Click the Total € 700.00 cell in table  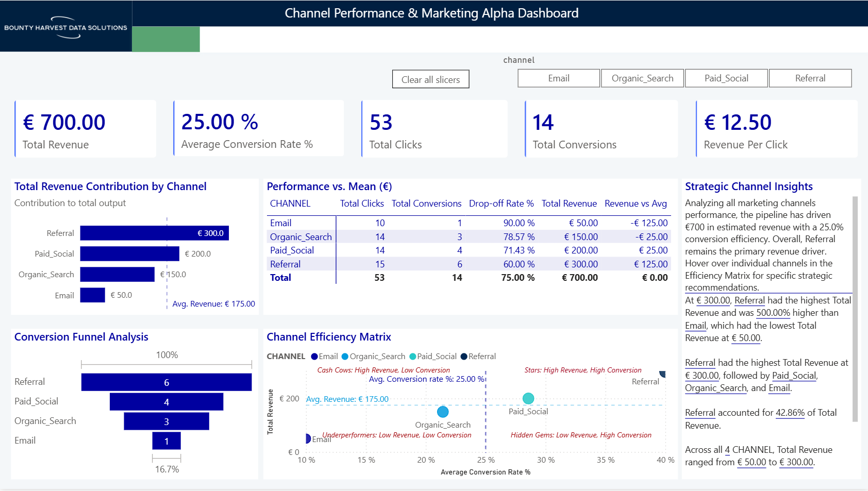point(580,278)
